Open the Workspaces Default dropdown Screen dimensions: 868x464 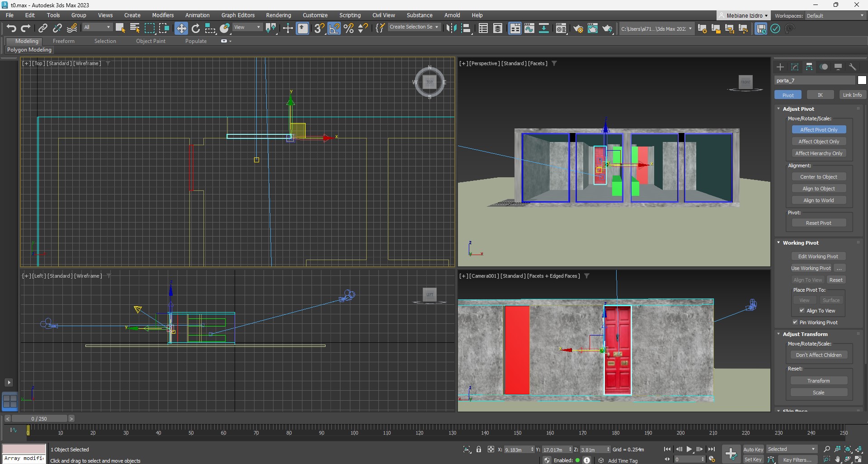pos(835,16)
